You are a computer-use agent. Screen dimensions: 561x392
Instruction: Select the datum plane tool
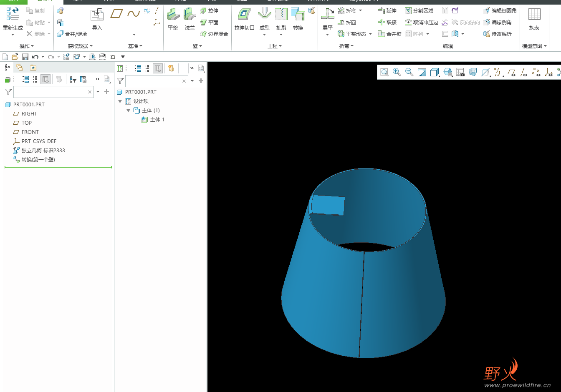116,14
